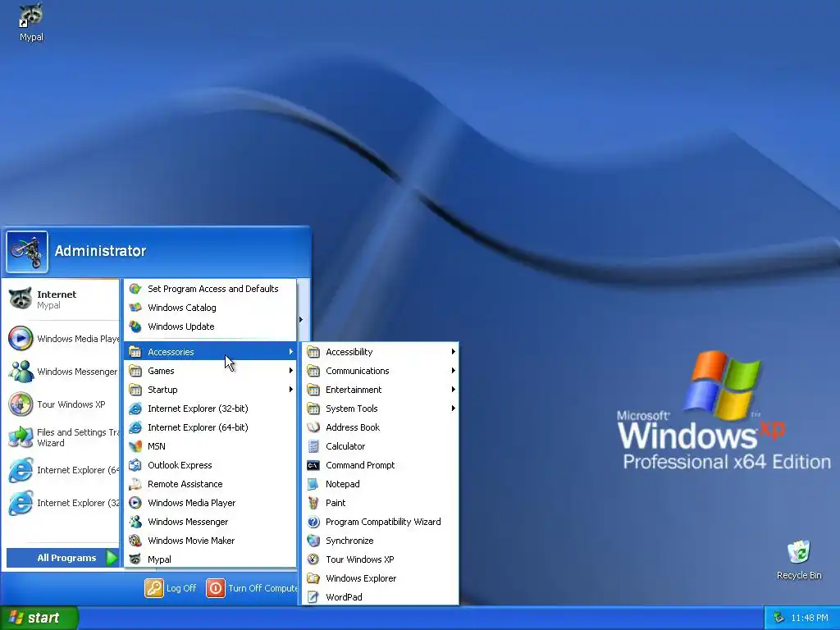Expand the Games submenu arrow
The height and width of the screenshot is (630, 840).
click(x=291, y=371)
